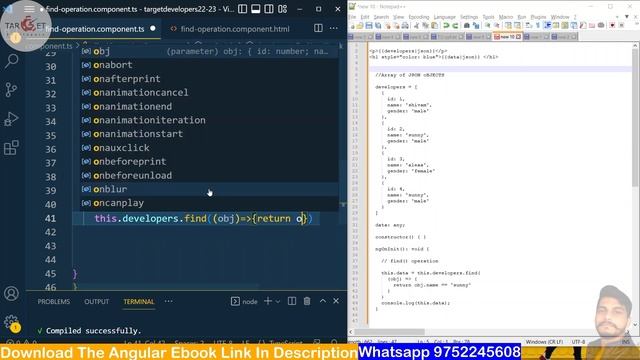Switch to OUTPUT panel tab
The height and width of the screenshot is (360, 640).
click(96, 302)
